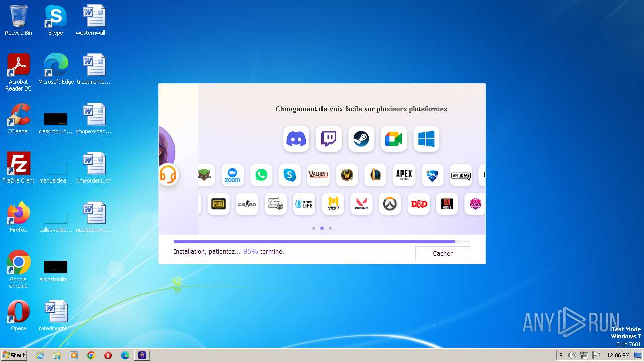Viewport: 644px width, 362px height.
Task: Click the pink d20 dice icon
Action: point(475,204)
